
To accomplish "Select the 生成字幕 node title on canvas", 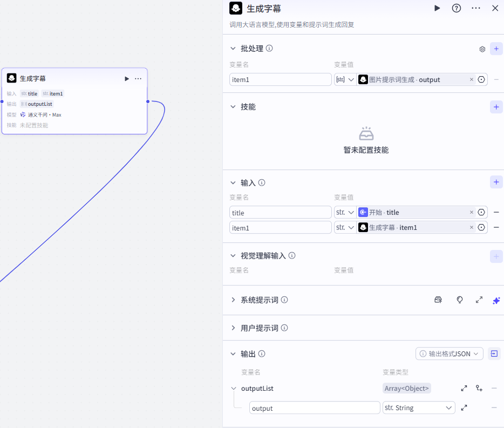I will point(32,78).
